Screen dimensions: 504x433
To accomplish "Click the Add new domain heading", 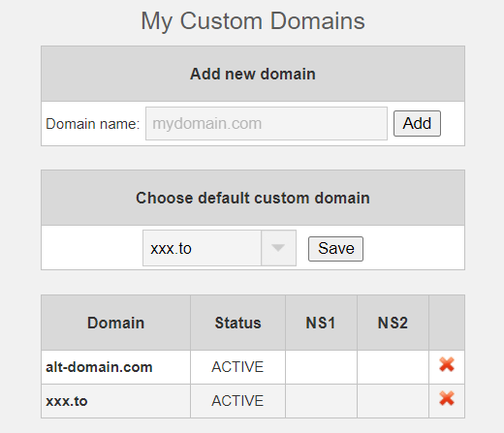I will [253, 74].
